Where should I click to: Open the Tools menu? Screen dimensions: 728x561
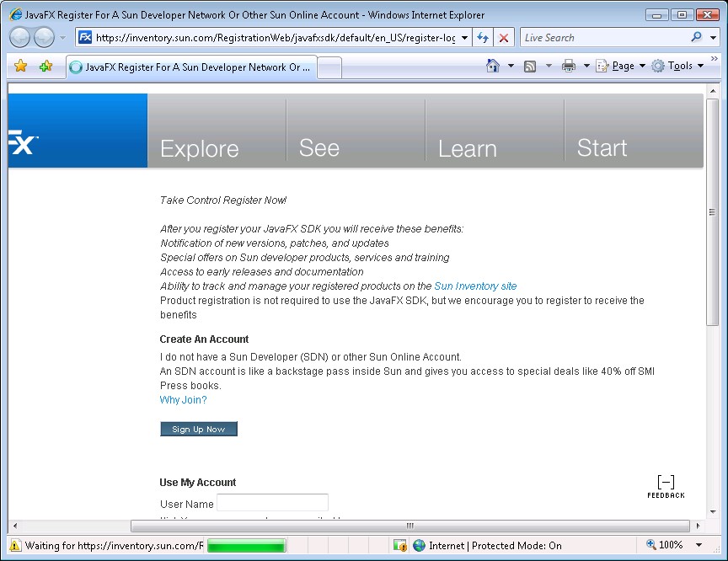click(679, 67)
